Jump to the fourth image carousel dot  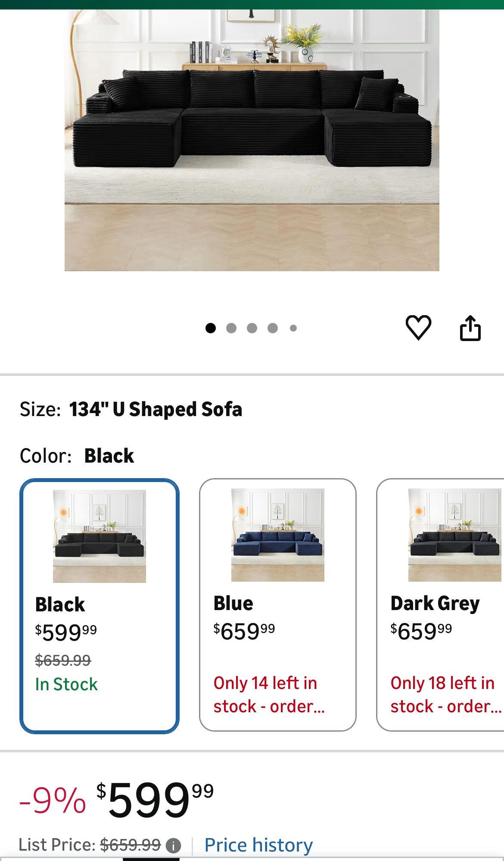tap(273, 328)
